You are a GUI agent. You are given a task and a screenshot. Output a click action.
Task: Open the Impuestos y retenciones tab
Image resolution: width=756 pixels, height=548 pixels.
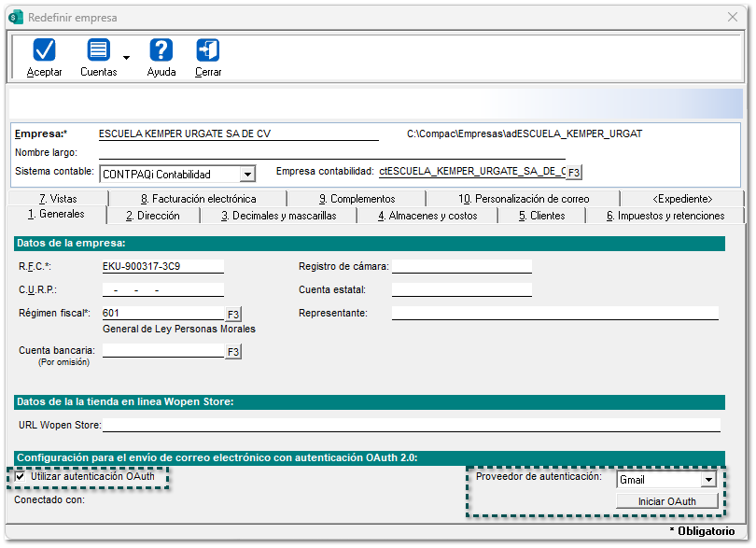pyautogui.click(x=665, y=216)
